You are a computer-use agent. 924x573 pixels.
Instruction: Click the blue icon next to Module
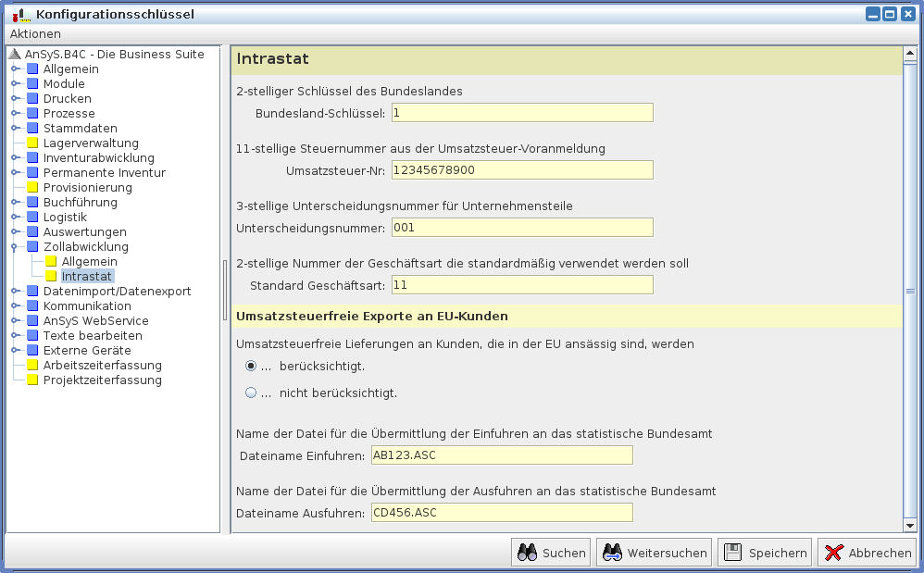click(32, 84)
